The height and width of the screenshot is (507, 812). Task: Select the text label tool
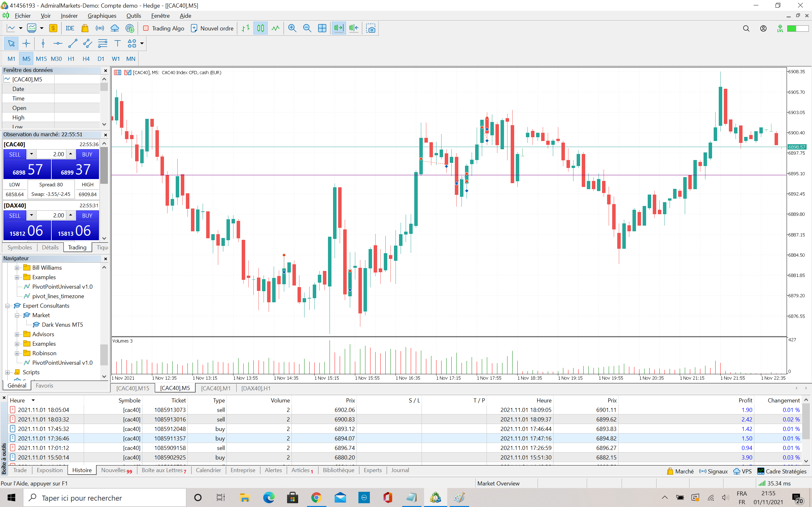point(117,43)
